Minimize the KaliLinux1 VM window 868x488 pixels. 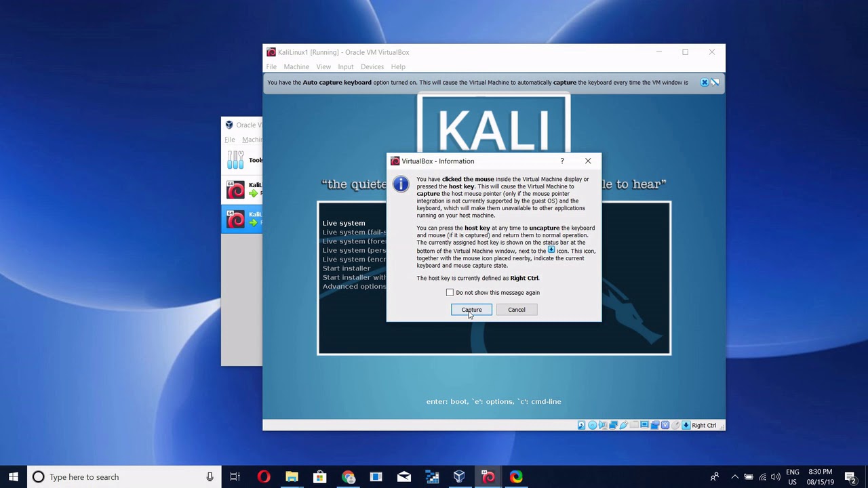[658, 52]
